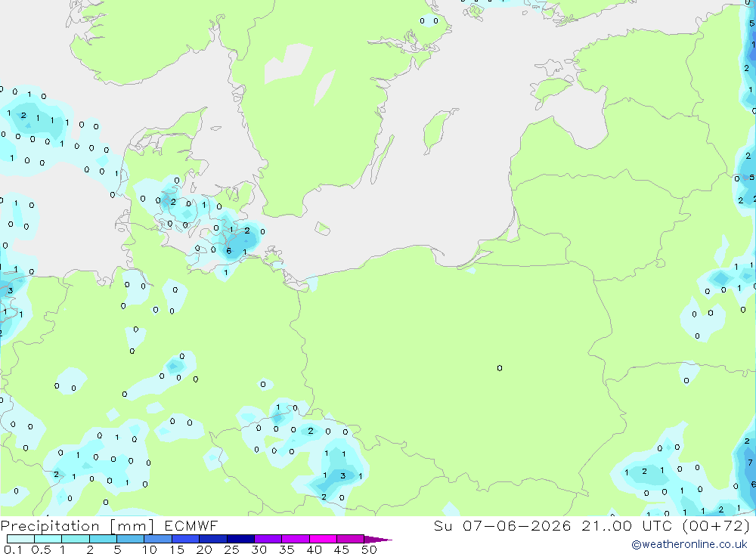Screen dimensions: 756x554
Task: Click dark navy swatch between 25 and 30
Action: coord(240,539)
